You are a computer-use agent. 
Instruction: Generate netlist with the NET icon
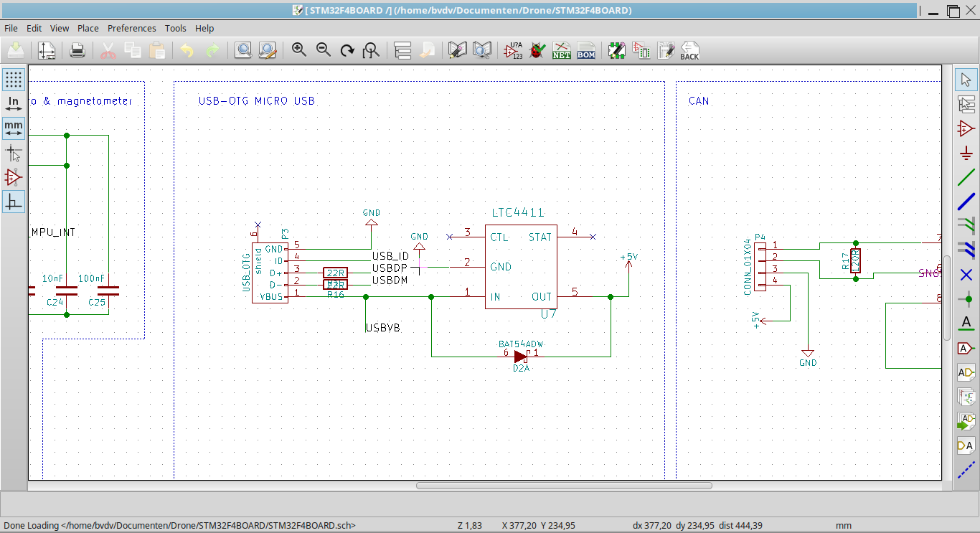tap(562, 50)
